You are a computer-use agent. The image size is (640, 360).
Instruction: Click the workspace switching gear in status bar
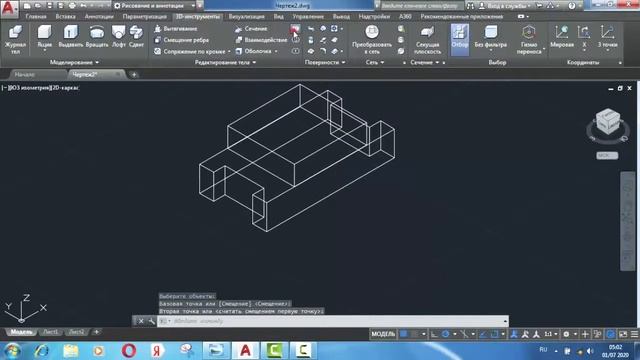click(566, 334)
